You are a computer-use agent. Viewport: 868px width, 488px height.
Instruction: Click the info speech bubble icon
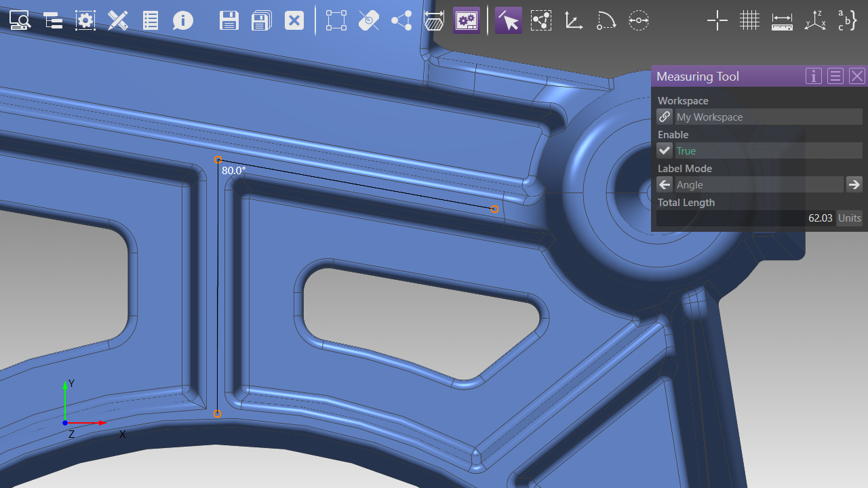182,20
